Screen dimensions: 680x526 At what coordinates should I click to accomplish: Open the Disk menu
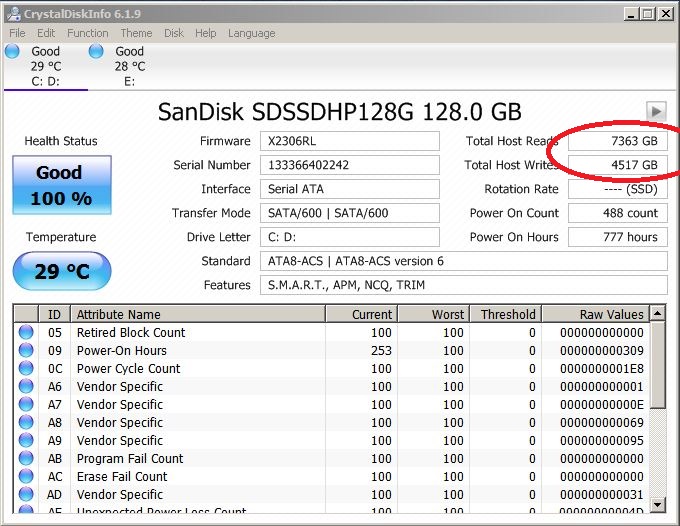point(174,33)
